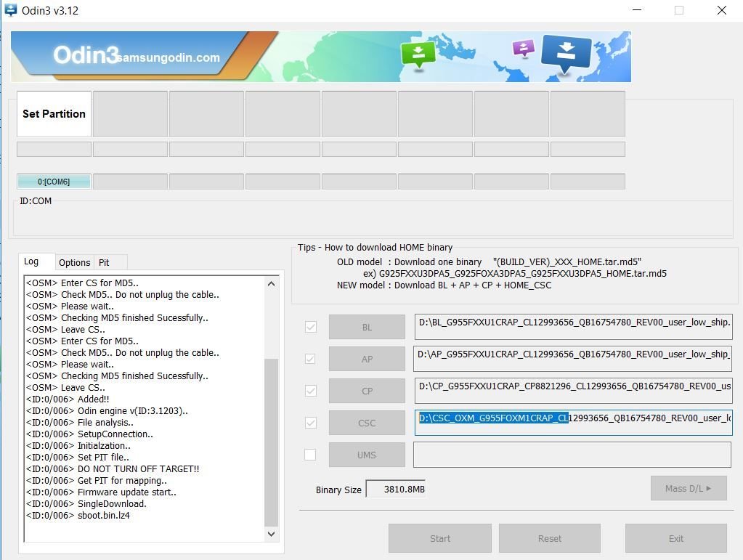This screenshot has height=560, width=743.
Task: Click the Reset button
Action: click(550, 538)
